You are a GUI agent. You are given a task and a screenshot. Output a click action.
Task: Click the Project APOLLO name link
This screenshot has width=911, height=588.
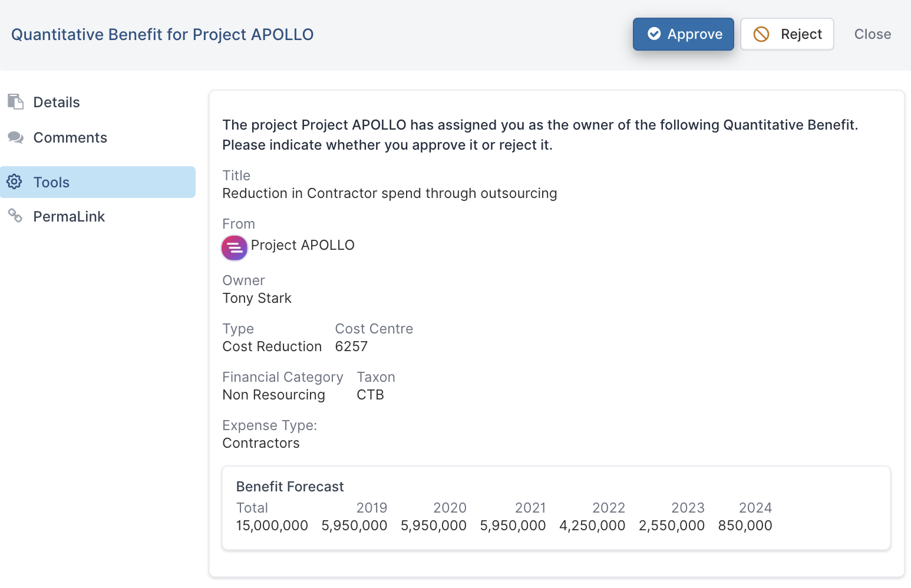click(x=303, y=245)
